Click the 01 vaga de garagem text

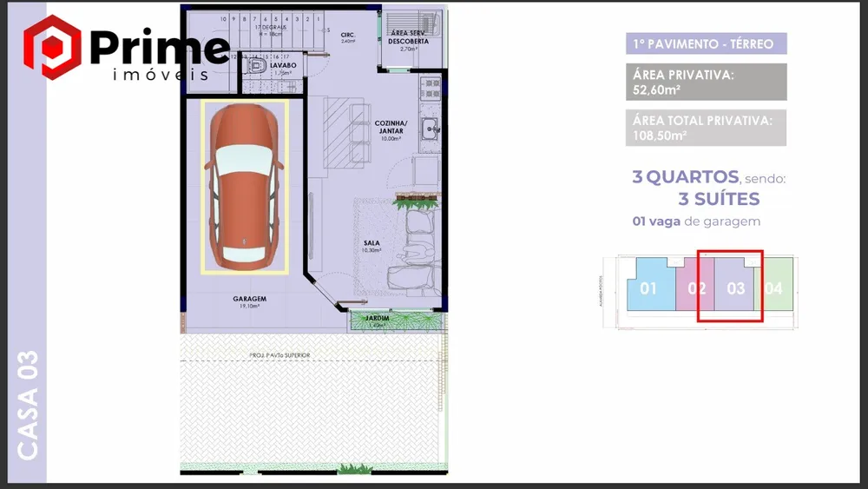696,221
